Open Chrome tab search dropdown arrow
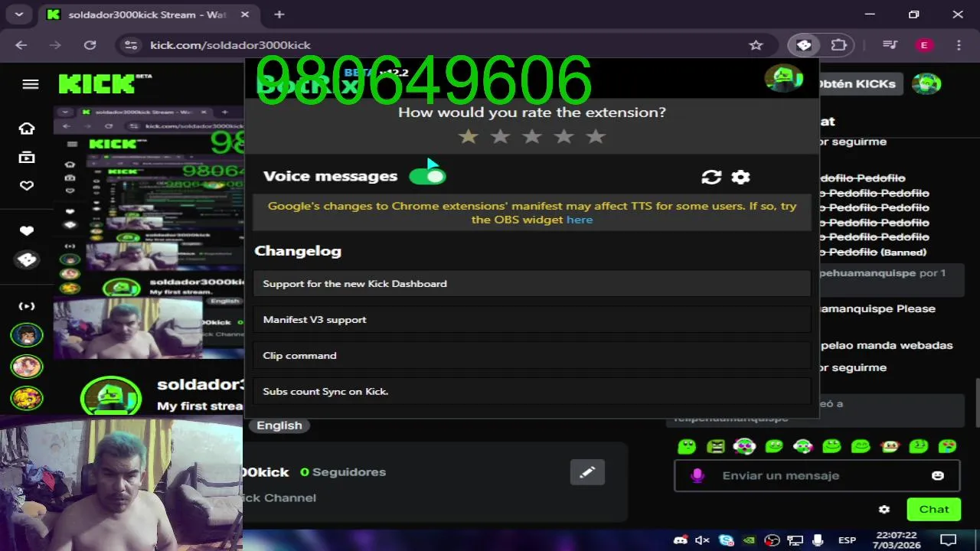The width and height of the screenshot is (980, 551). 18,15
